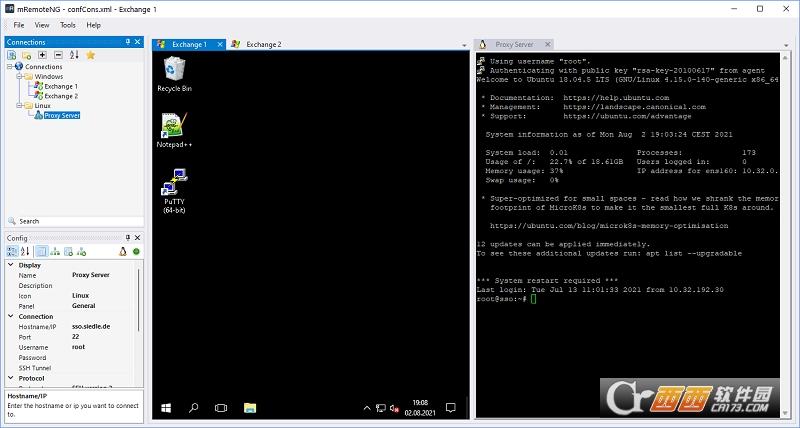This screenshot has height=428, width=800.
Task: Open Task View on remote taskbar
Action: tap(220, 408)
